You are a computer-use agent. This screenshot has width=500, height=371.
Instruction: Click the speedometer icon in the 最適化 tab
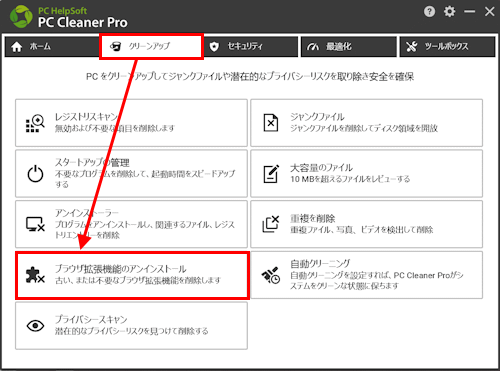tap(313, 47)
